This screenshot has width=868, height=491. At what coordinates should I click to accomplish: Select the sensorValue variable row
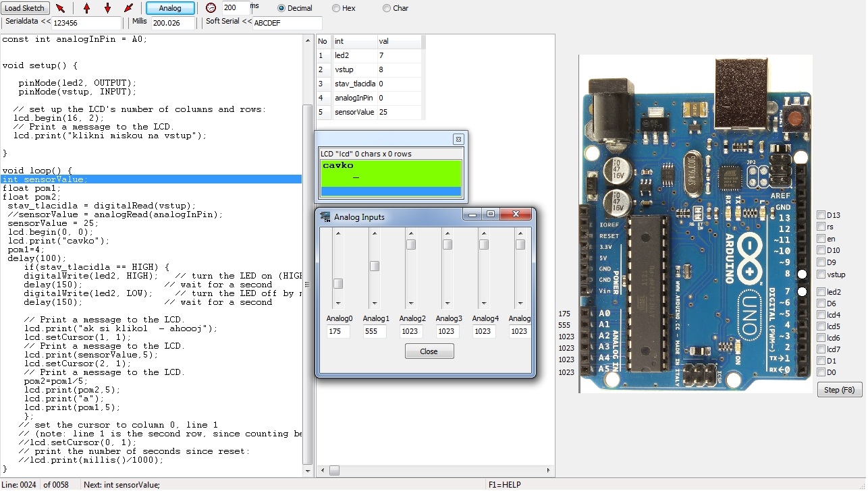(370, 112)
